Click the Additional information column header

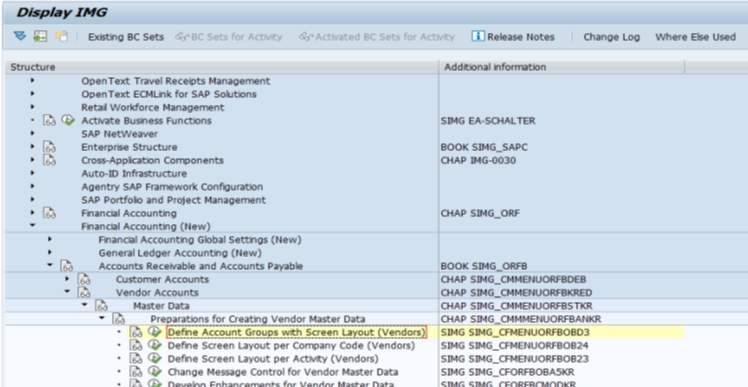tap(561, 67)
